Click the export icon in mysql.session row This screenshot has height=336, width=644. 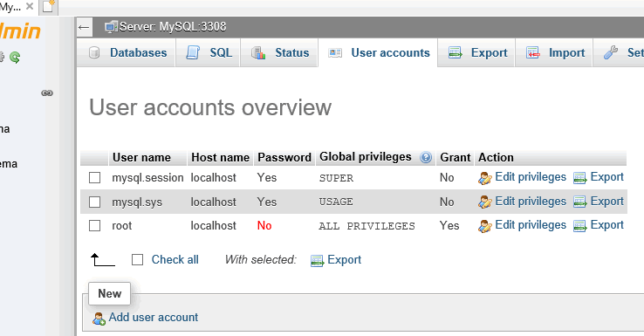pos(580,178)
